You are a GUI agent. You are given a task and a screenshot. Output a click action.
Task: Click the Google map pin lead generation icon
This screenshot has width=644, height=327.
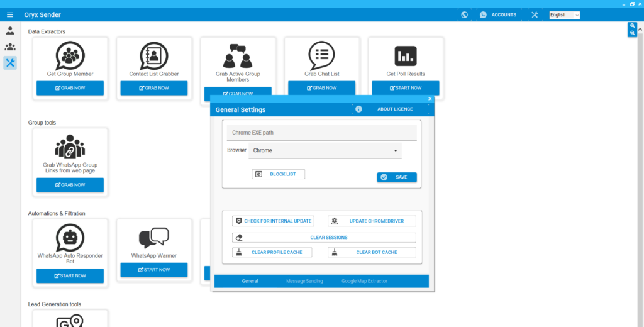[x=70, y=321]
